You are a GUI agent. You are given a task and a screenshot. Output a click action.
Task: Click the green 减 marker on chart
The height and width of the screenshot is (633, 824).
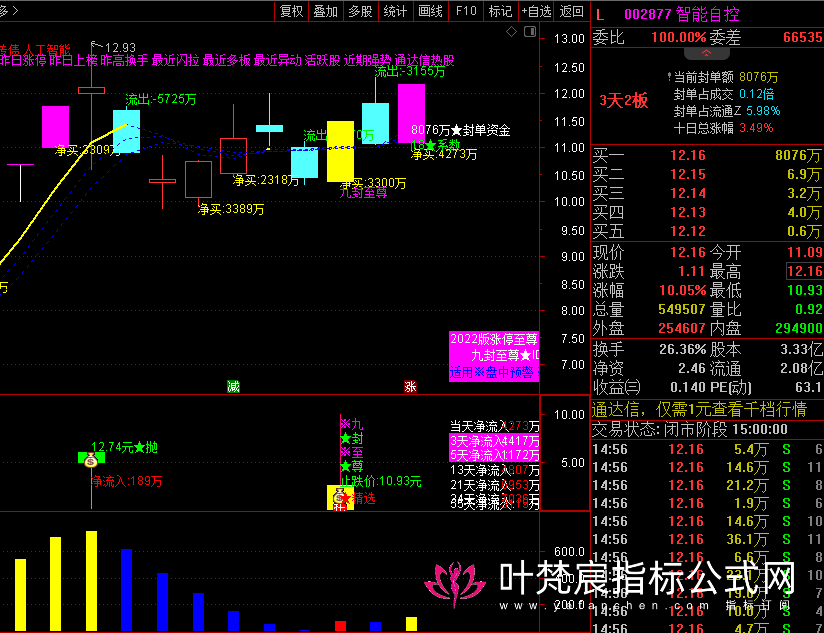(233, 387)
